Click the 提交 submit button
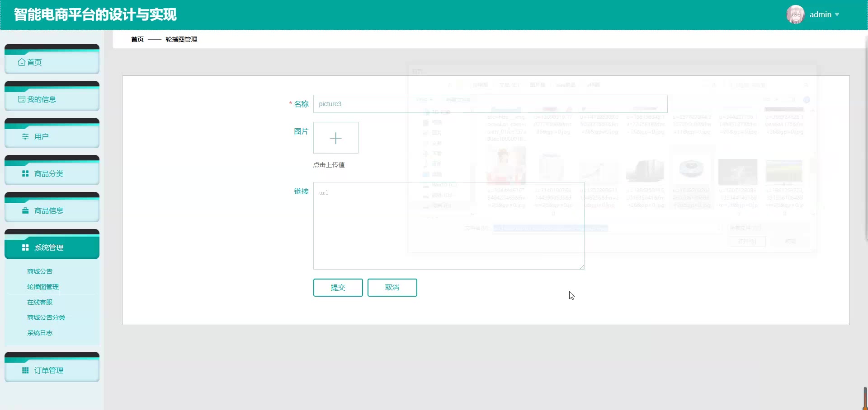Image resolution: width=868 pixels, height=410 pixels. click(338, 288)
